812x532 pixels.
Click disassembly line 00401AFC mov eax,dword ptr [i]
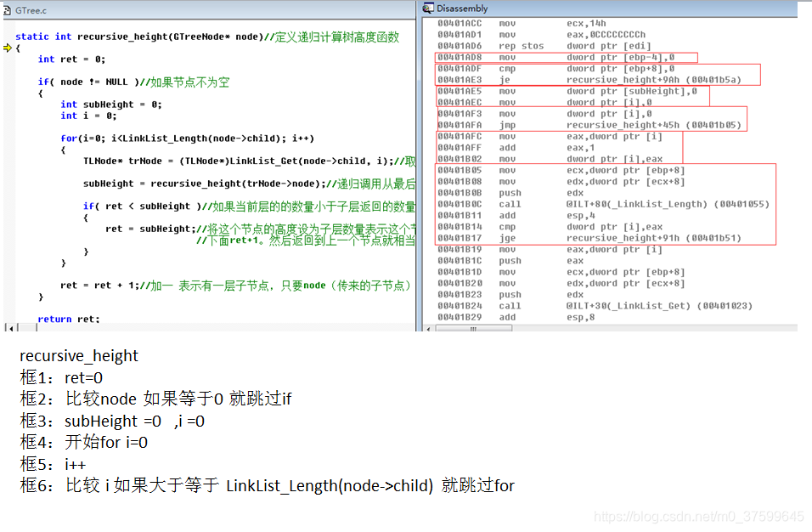[550, 136]
